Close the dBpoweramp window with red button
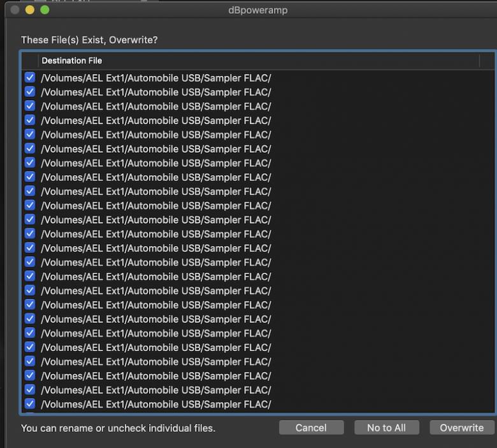Viewport: 497px width, 448px height. 15,10
